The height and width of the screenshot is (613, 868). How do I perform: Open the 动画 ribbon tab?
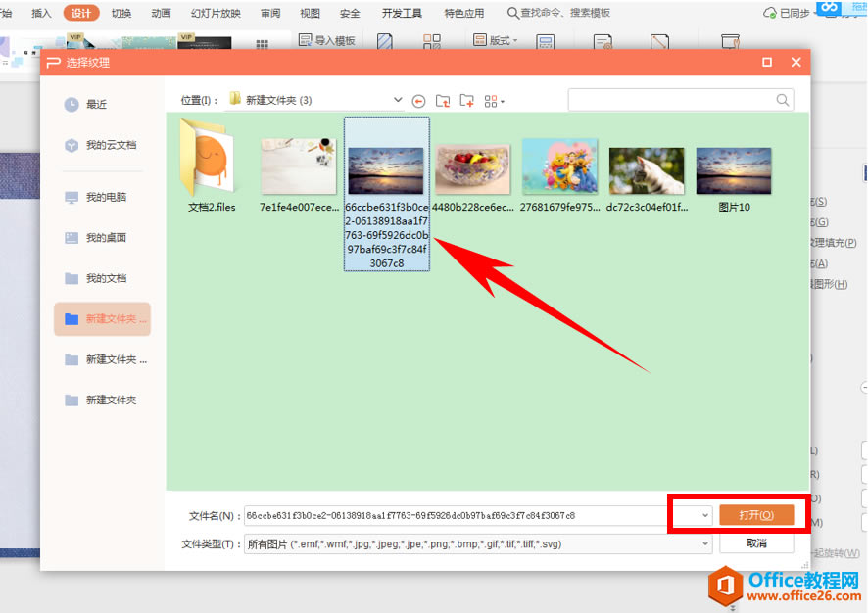point(161,13)
